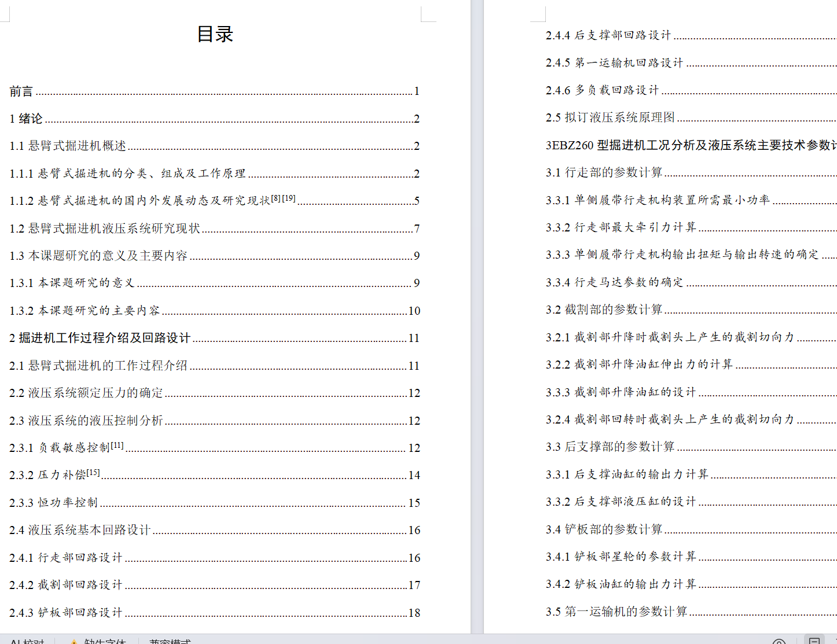
Task: Select entry 1.2 悬臂式掘进机液压系统研究现状
Action: click(x=214, y=229)
